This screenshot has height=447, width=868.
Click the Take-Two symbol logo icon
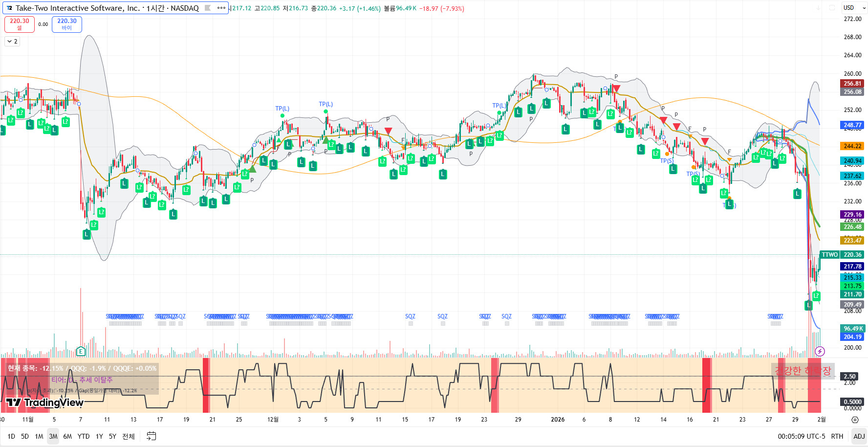(x=9, y=8)
